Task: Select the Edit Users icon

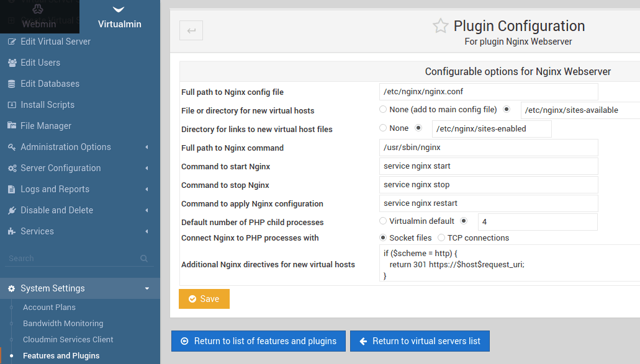Action: [x=11, y=62]
